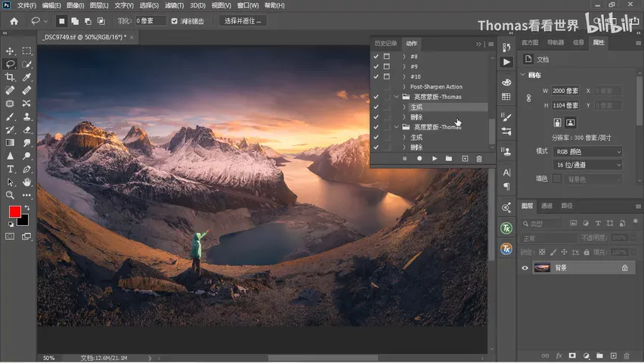Open the Character panel icon

[506, 172]
